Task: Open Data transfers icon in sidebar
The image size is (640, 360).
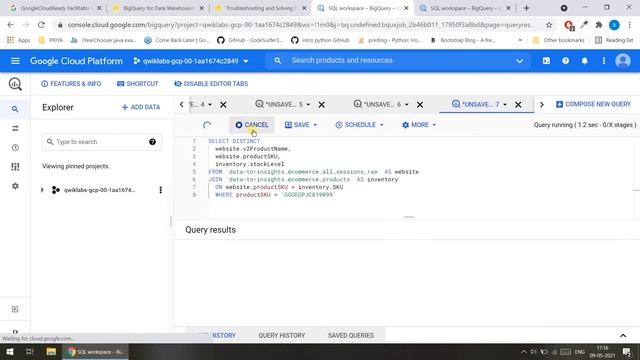Action: [x=15, y=129]
